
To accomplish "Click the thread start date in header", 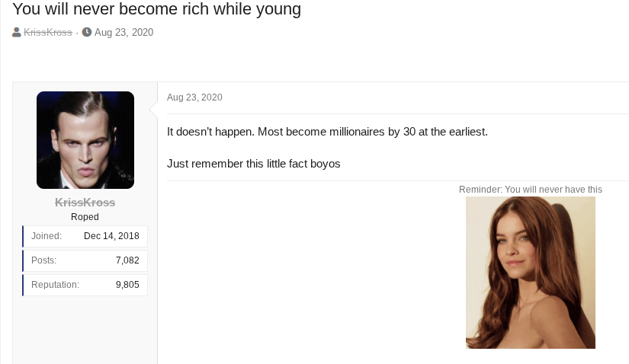I will click(x=124, y=33).
